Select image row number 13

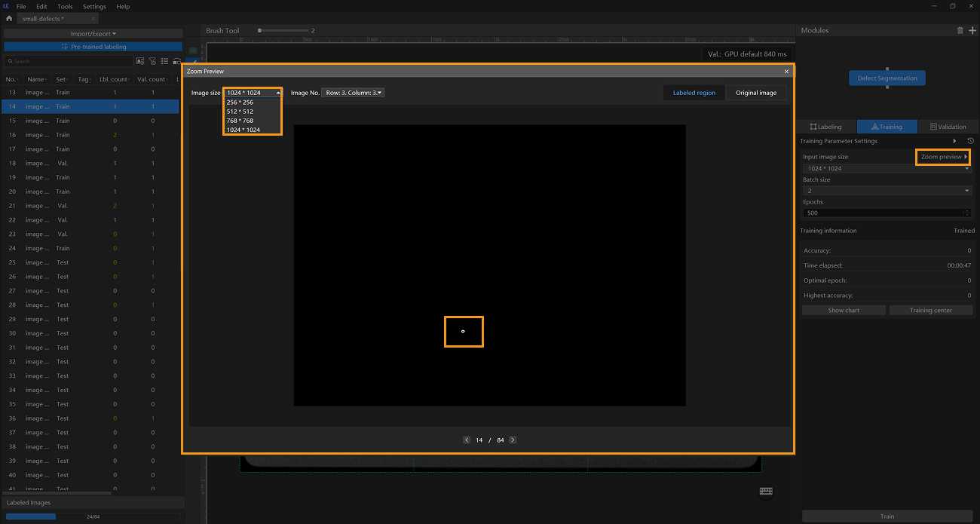(90, 93)
